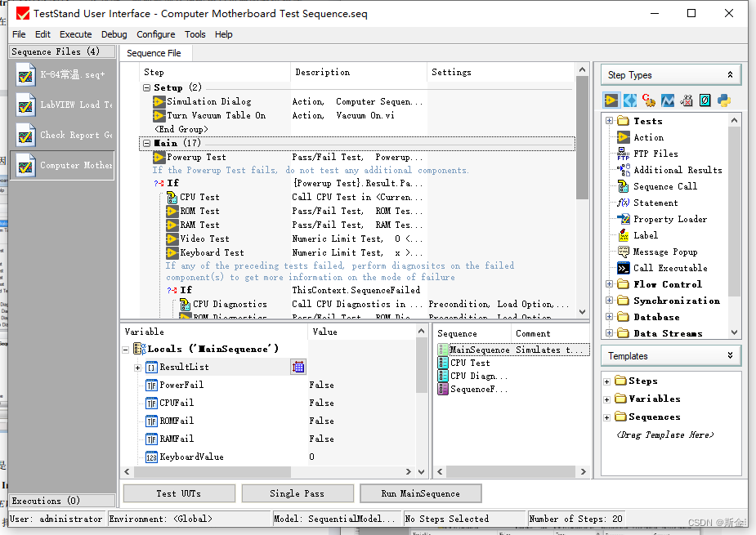Select the Message Popup step type
756x535 pixels.
point(665,252)
